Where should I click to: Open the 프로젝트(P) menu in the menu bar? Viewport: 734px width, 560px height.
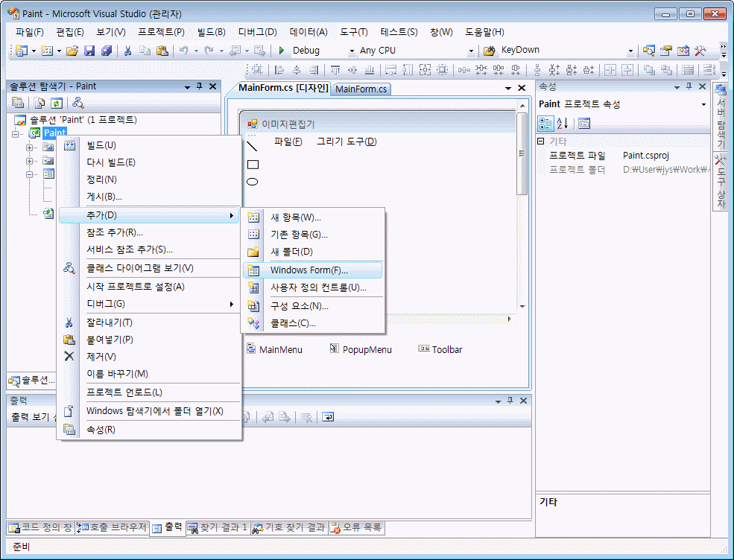click(161, 32)
